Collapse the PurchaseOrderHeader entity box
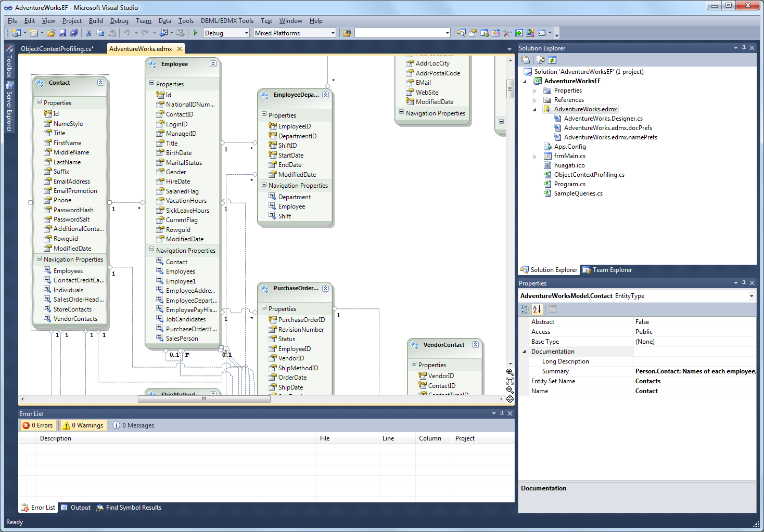 325,288
